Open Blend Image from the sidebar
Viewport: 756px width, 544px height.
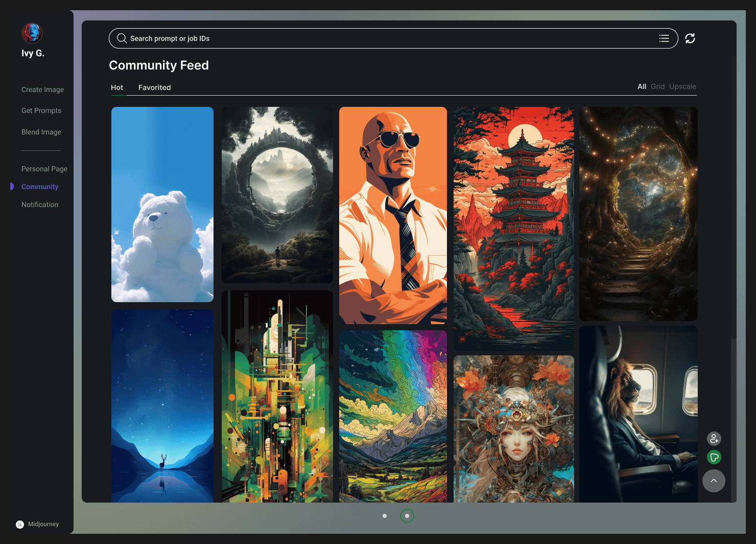(x=41, y=132)
